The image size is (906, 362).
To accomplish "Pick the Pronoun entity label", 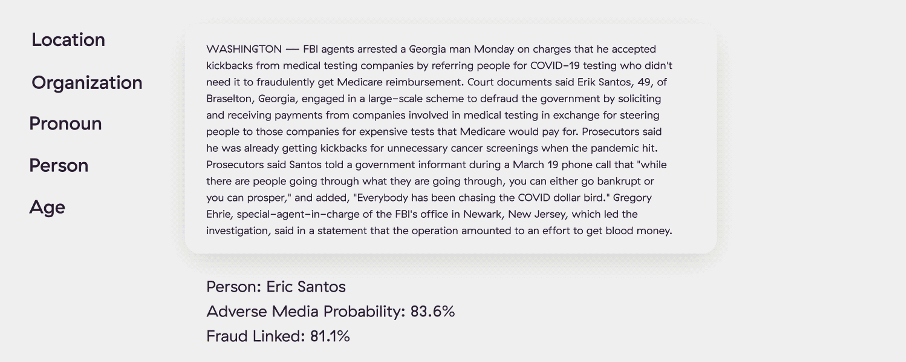I will coord(65,124).
